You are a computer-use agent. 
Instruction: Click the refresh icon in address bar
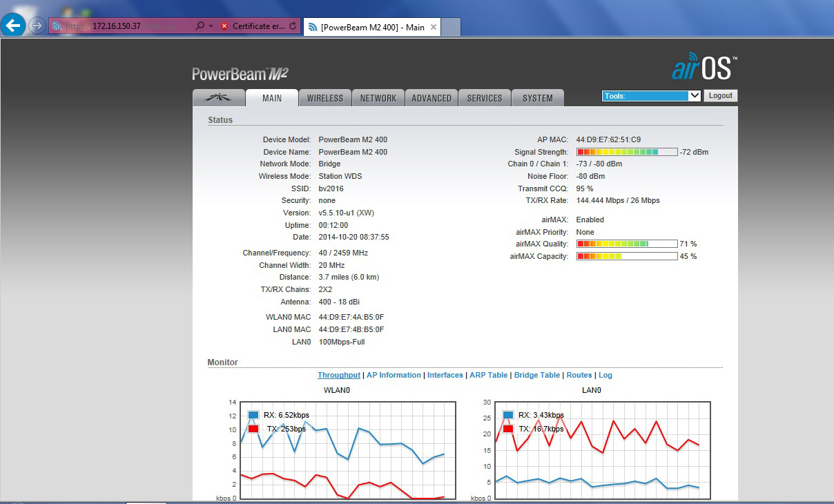click(293, 26)
